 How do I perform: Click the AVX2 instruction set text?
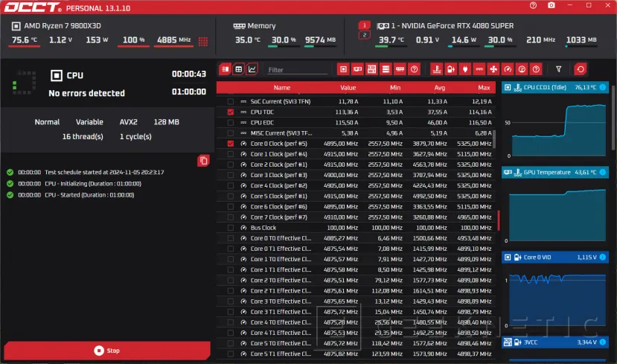coord(128,122)
